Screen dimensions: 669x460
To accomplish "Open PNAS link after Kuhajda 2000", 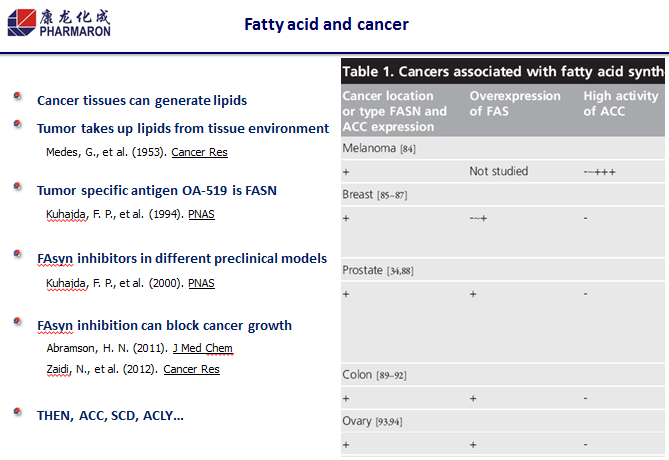I will [x=202, y=283].
